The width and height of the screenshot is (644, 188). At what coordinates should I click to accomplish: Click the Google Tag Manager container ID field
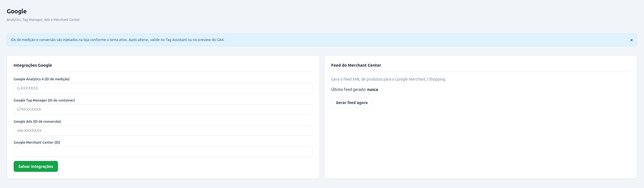[163, 109]
